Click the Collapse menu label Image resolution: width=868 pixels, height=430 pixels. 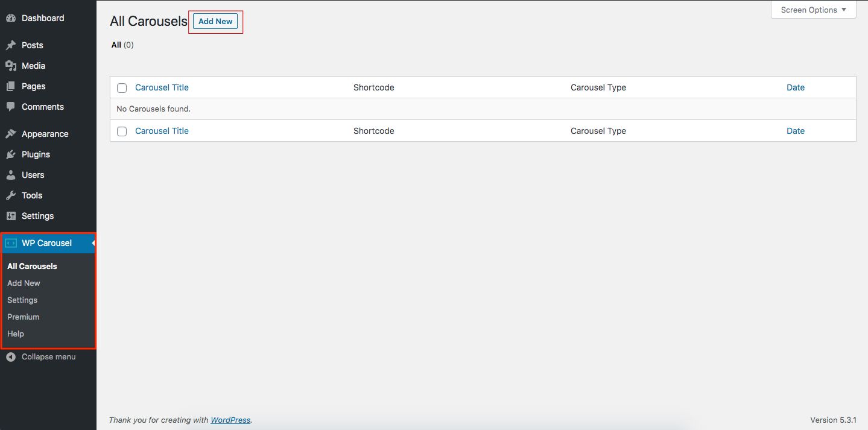click(49, 357)
